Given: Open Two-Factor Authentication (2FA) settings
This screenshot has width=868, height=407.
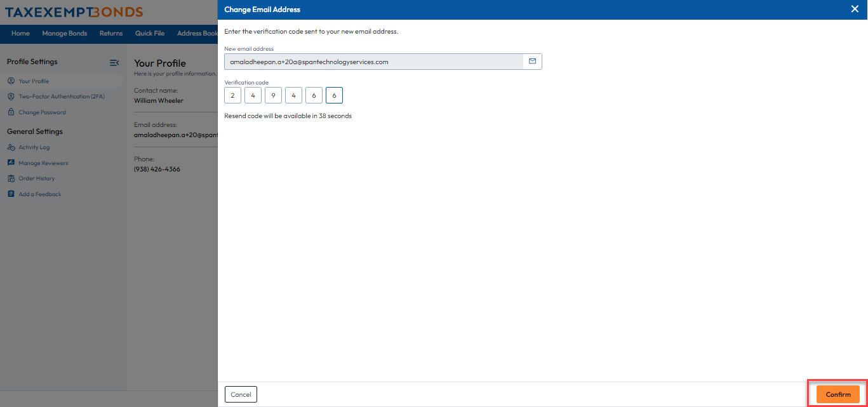Looking at the screenshot, I should [x=61, y=97].
